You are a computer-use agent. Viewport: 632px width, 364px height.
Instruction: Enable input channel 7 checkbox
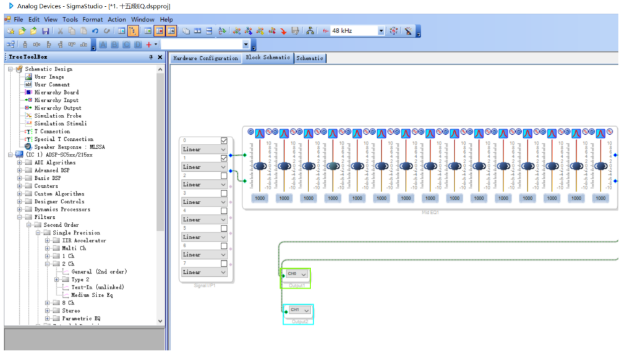(x=224, y=263)
